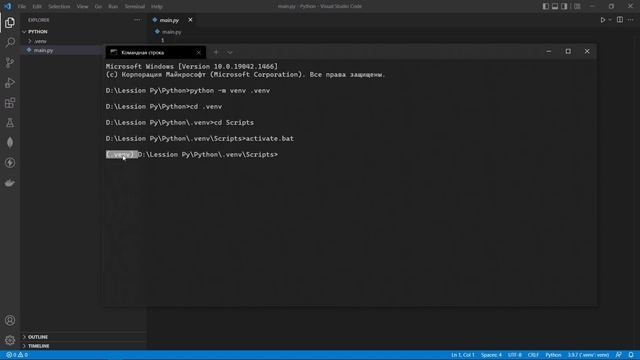Select Python language mode status item
This screenshot has height=360, width=640.
click(553, 355)
